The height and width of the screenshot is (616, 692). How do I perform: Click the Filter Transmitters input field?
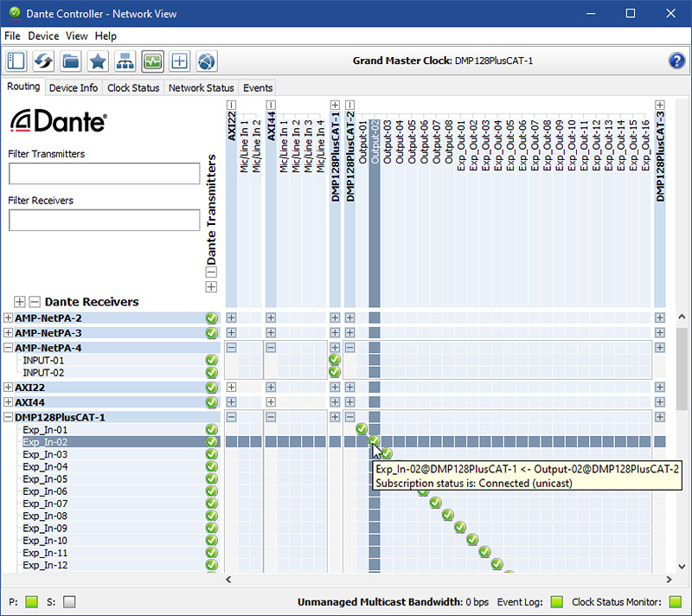click(x=104, y=173)
